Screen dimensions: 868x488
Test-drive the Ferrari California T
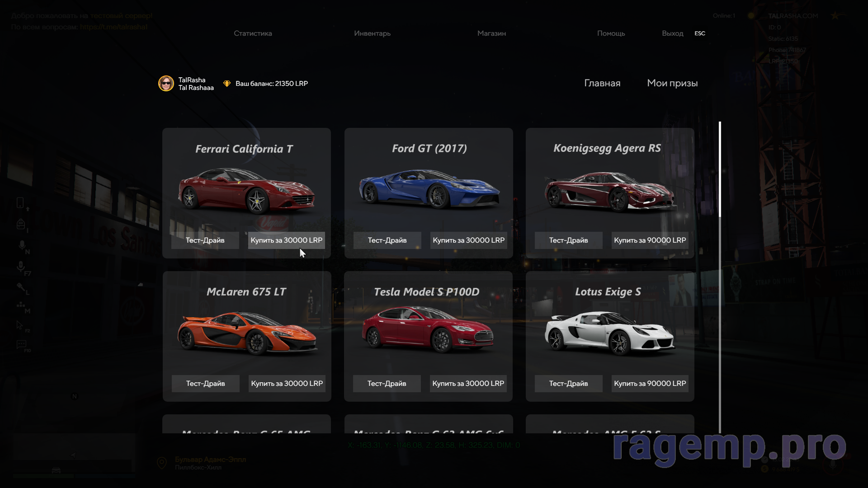205,240
